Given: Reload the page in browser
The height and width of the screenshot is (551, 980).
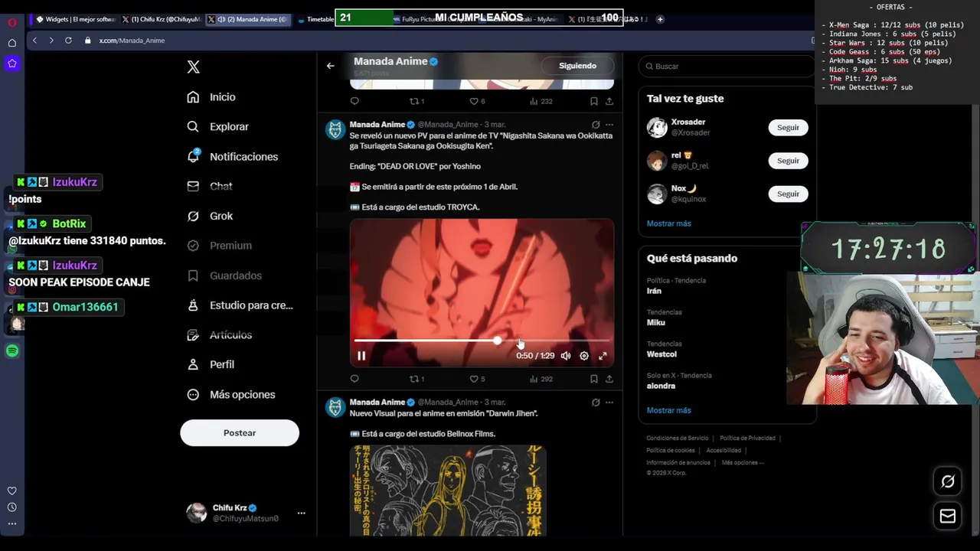Looking at the screenshot, I should [x=68, y=41].
